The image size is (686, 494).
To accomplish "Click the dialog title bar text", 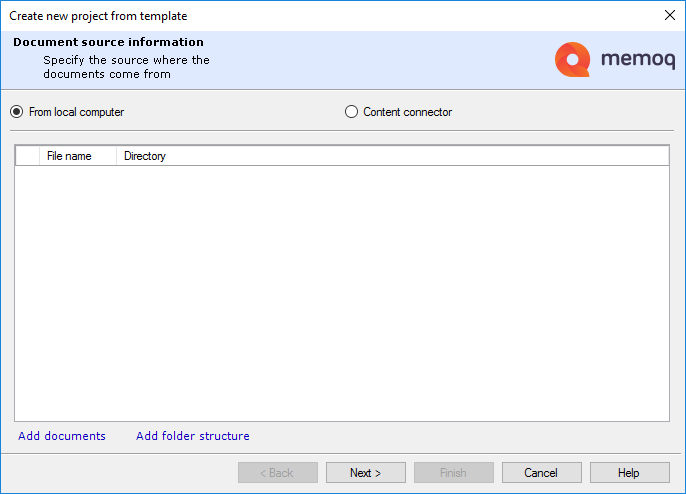I will [x=98, y=16].
